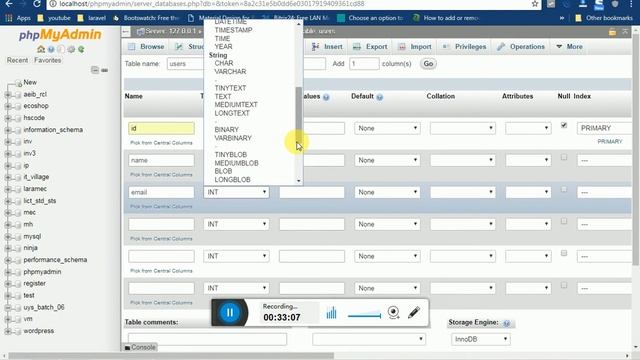The image size is (640, 360).
Task: Open performance_schema database
Action: coord(55,260)
